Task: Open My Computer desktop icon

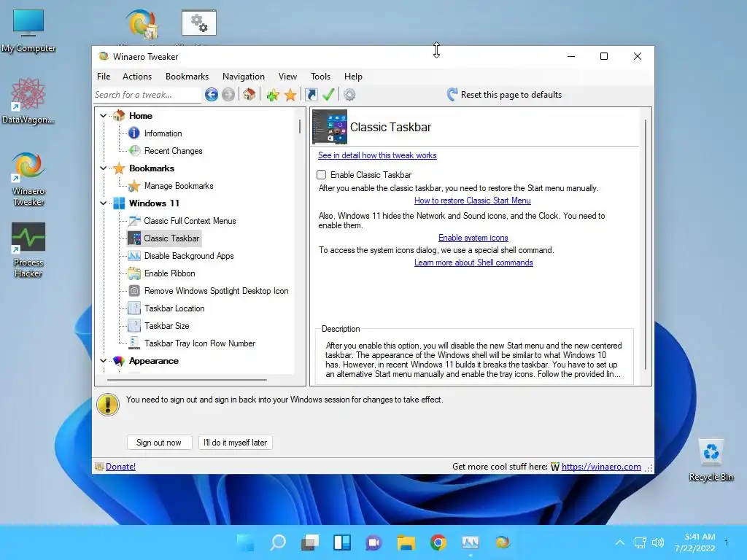Action: [x=28, y=31]
